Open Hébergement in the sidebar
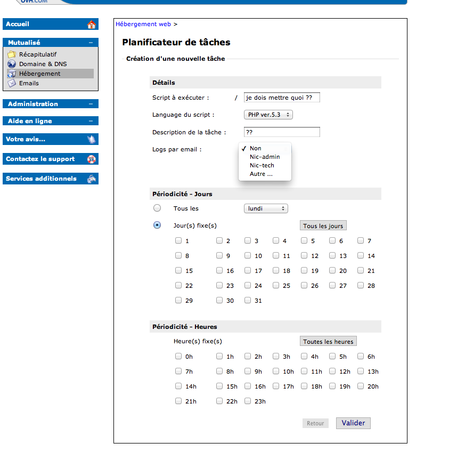 pyautogui.click(x=39, y=74)
